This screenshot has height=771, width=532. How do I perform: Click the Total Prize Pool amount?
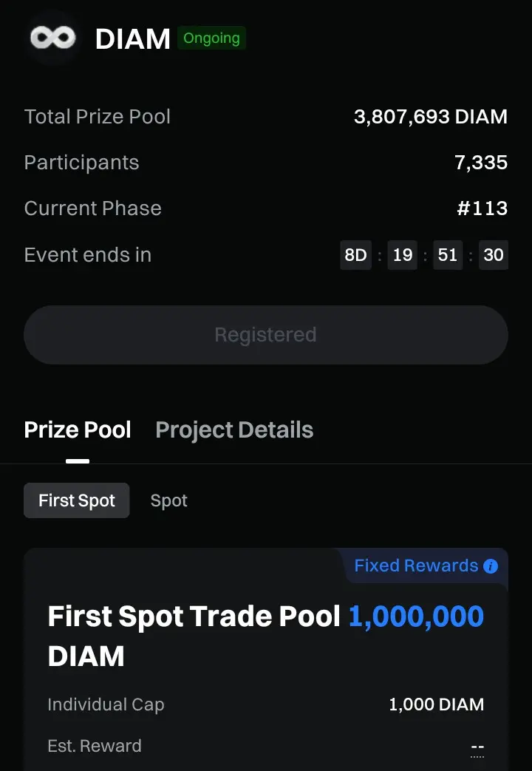click(431, 117)
